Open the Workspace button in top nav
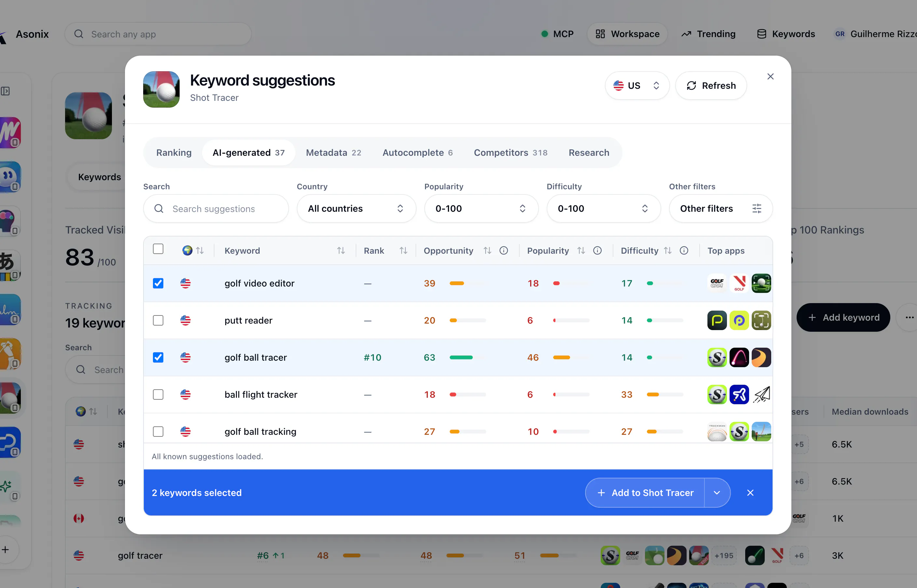This screenshot has width=917, height=588. (627, 34)
